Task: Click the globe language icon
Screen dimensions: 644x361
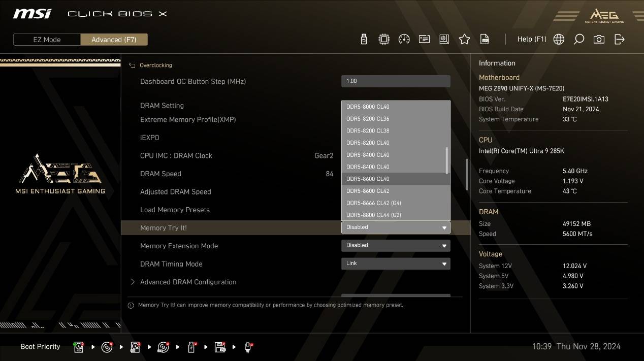Action: tap(559, 40)
